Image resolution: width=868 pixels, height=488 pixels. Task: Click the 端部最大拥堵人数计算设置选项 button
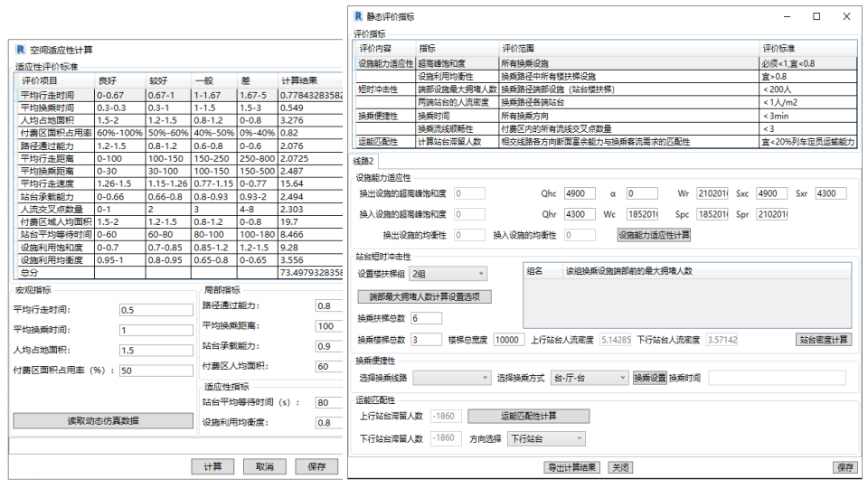click(424, 297)
